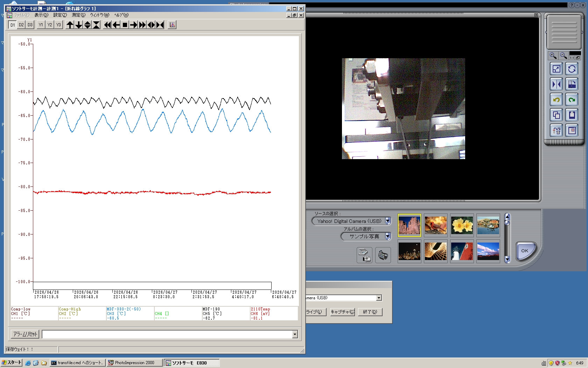Click the アラームリセット button
The image size is (588, 368).
(x=25, y=334)
